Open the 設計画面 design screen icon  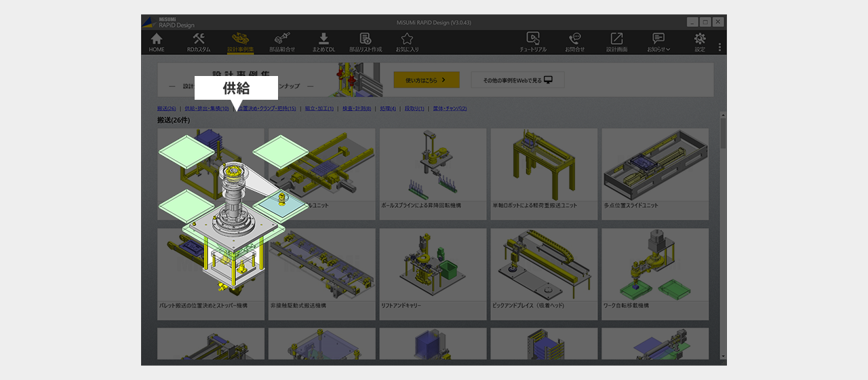coord(616,42)
